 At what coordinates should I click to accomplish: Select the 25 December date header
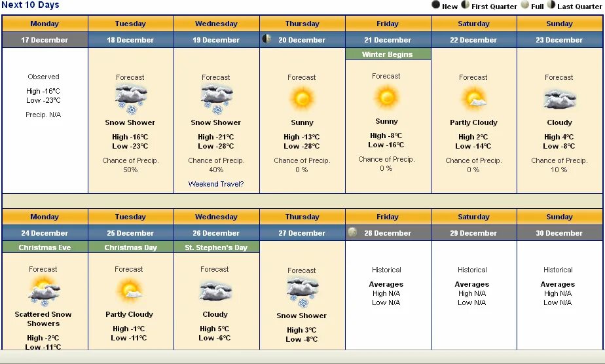coord(131,233)
